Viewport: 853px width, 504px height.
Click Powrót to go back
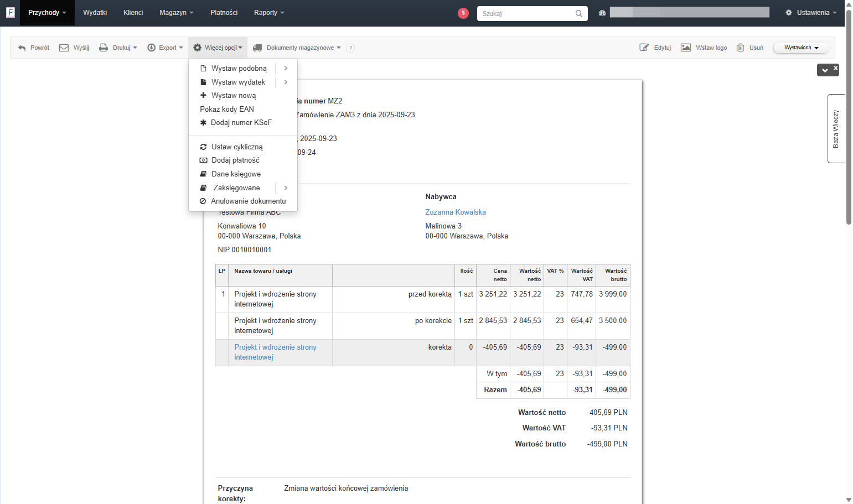click(x=34, y=48)
